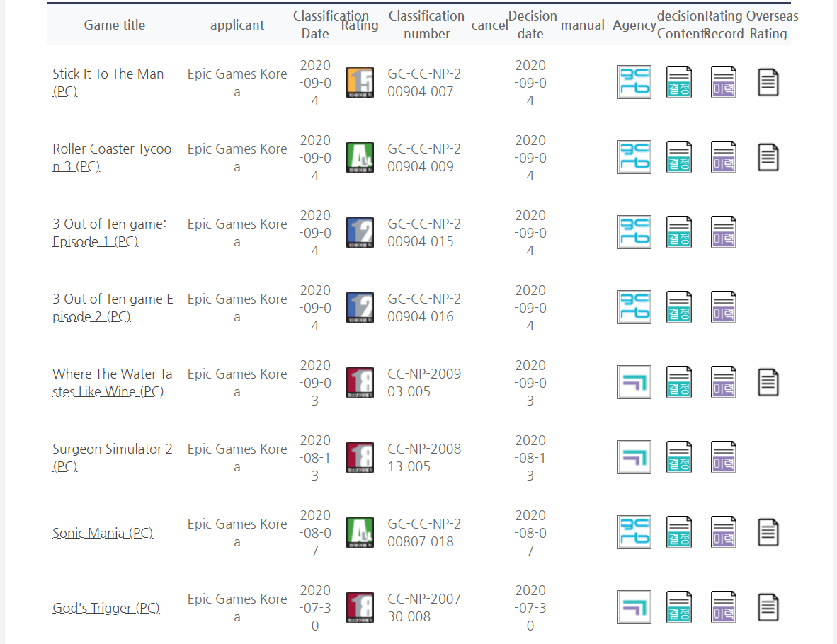Open 3 Out of Ten game: Episode 1 link
The image size is (837, 644).
(x=110, y=233)
